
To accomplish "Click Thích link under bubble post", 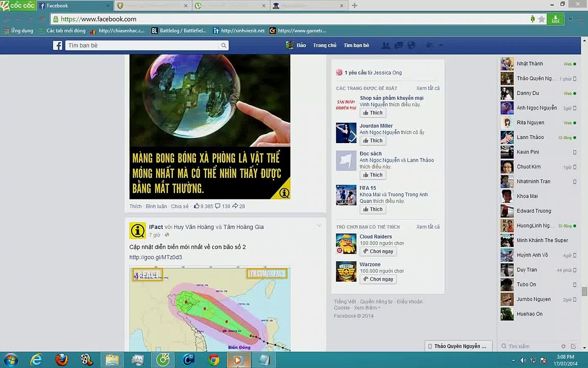I will coord(135,206).
